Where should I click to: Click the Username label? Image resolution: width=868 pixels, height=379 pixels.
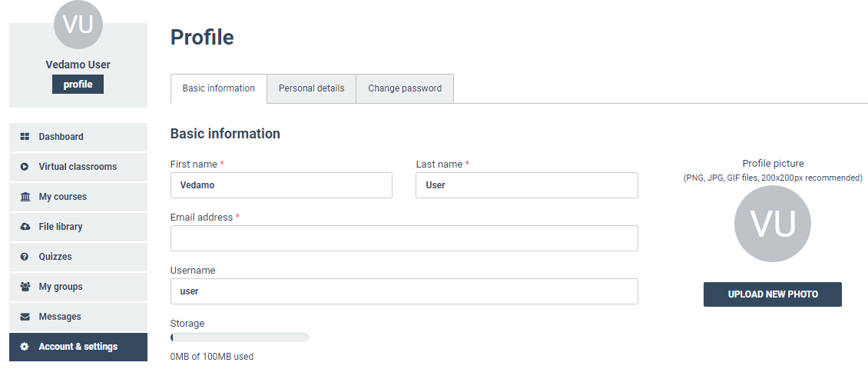pyautogui.click(x=193, y=271)
